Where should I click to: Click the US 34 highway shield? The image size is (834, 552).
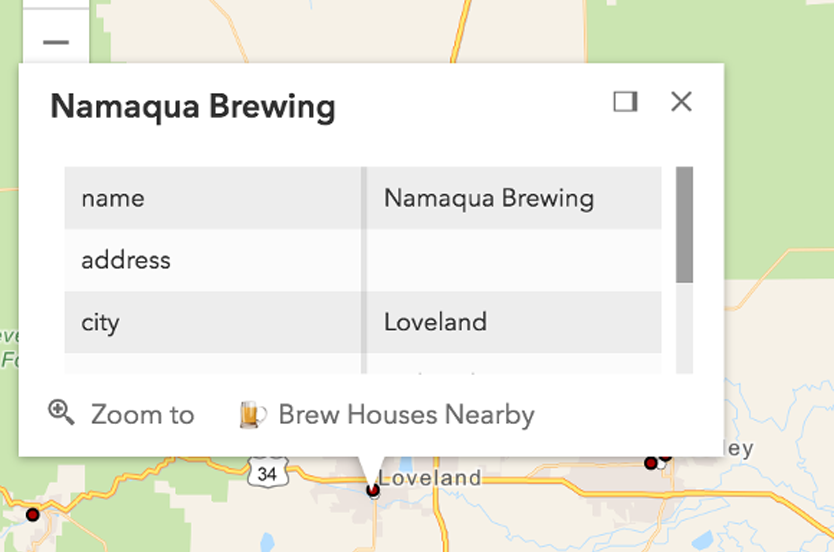pos(268,472)
